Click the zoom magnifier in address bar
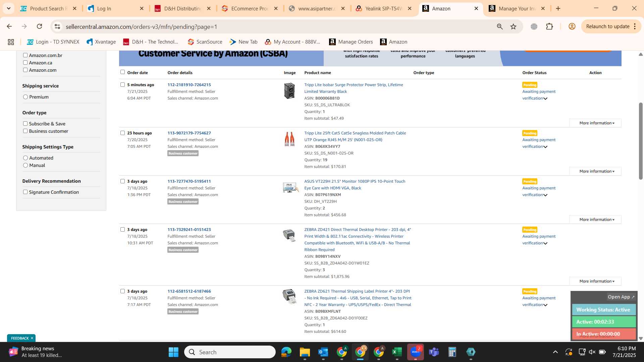The image size is (644, 362). 500,26
